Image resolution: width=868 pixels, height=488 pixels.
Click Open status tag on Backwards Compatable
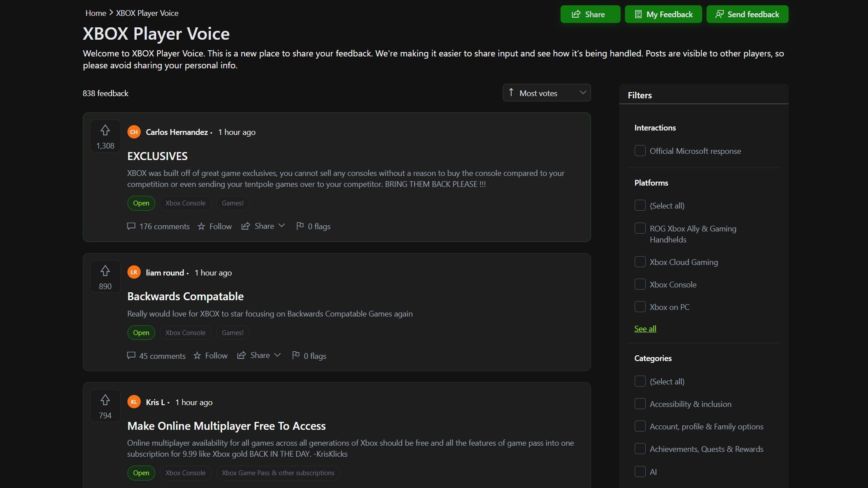point(141,333)
